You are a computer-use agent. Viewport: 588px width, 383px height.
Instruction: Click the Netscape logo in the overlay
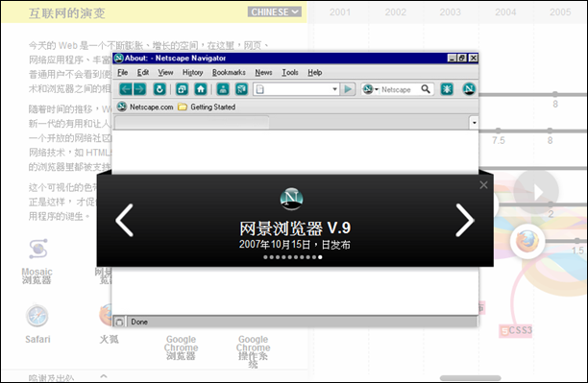(x=291, y=199)
